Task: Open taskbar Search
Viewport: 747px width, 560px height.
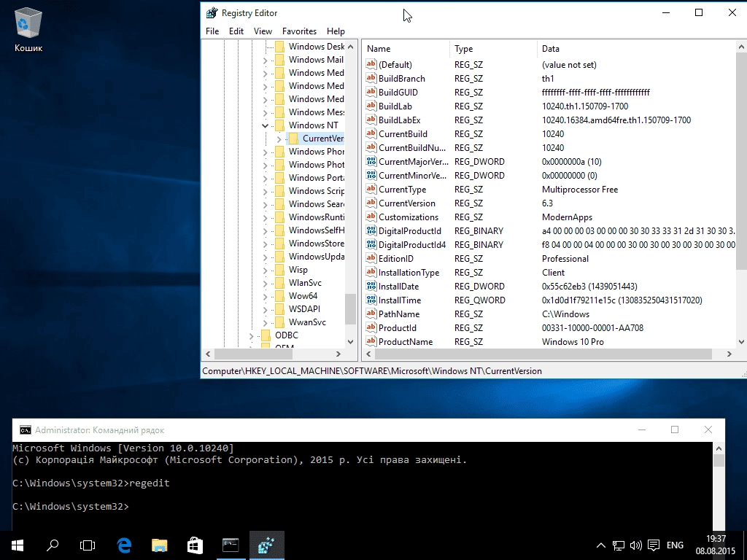Action: click(x=53, y=545)
